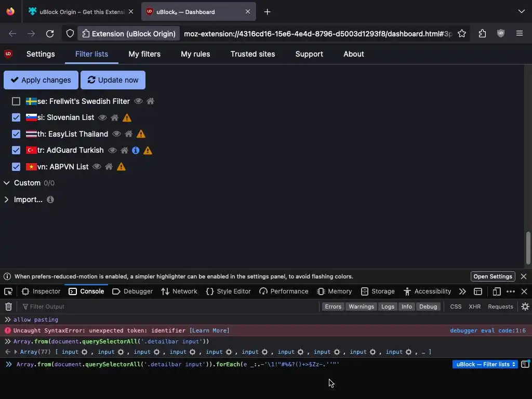Open the AdGuard Turkish home icon
This screenshot has height=399, width=532.
point(125,150)
